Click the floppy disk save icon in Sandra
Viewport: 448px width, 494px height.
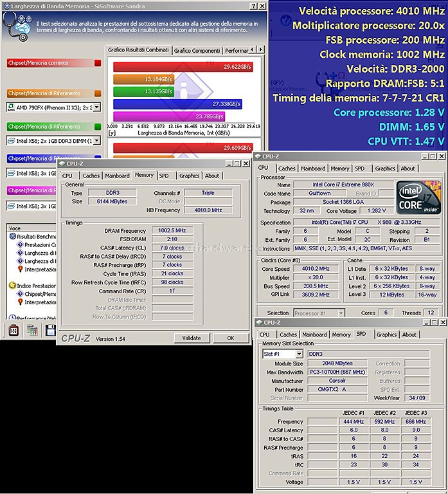click(x=50, y=331)
